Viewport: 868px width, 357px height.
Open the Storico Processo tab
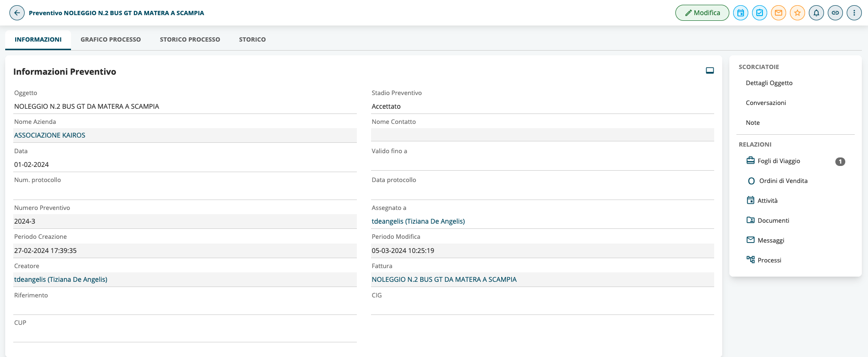[x=190, y=40]
